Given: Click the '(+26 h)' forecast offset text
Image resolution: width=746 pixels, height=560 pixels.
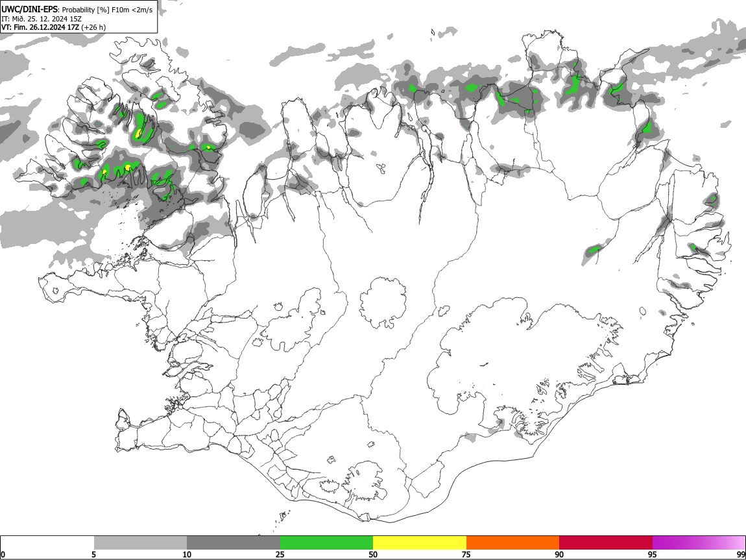Looking at the screenshot, I should tap(93, 27).
